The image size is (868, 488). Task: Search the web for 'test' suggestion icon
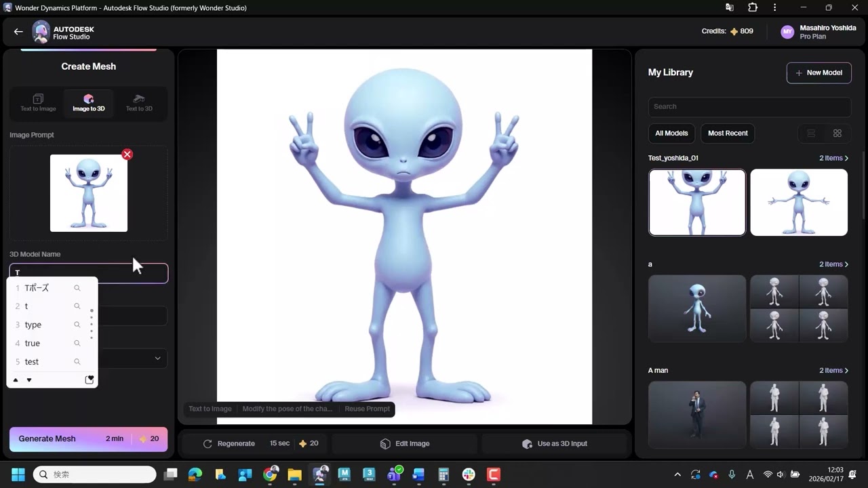click(x=77, y=361)
